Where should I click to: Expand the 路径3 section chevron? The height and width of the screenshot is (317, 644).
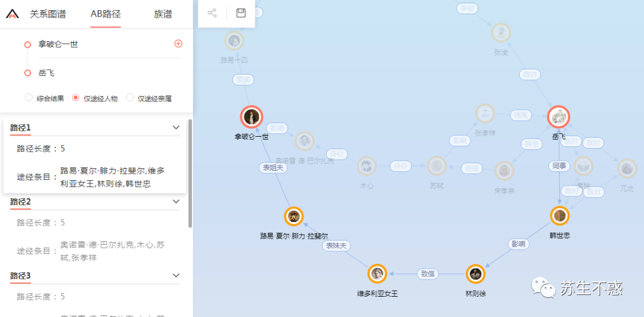(176, 275)
